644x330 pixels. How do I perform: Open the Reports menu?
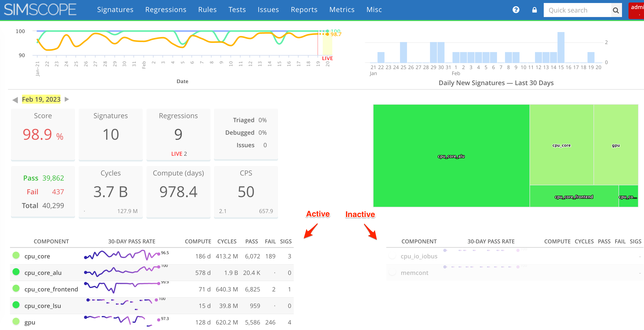click(x=304, y=10)
